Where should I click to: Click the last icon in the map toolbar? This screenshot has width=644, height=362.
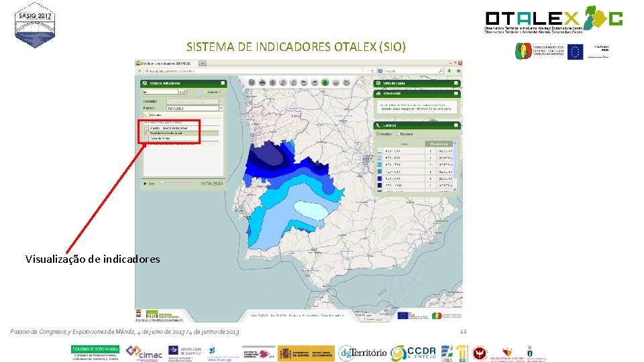click(x=346, y=82)
